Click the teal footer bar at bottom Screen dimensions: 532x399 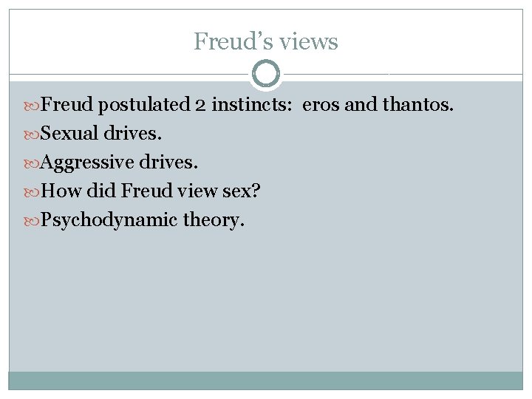point(266,381)
